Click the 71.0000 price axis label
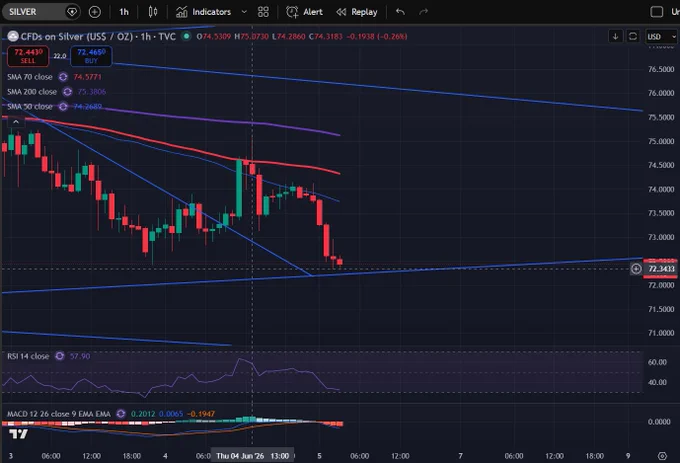This screenshot has width=680, height=463. pyautogui.click(x=661, y=333)
